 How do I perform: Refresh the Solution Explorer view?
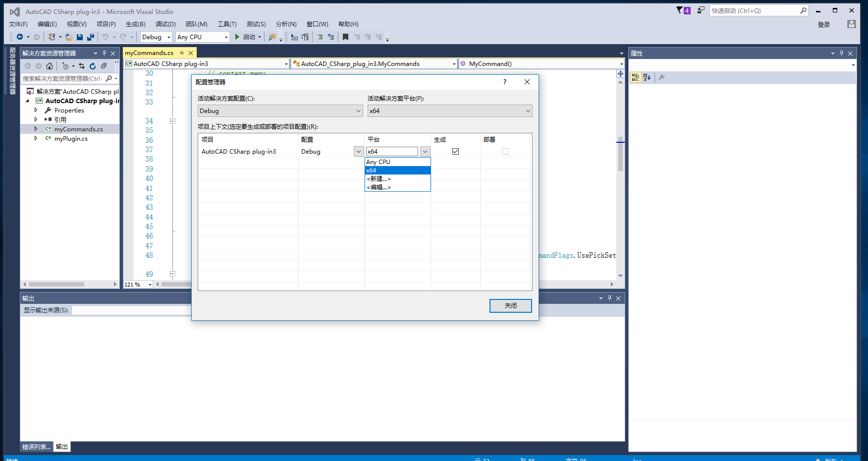click(93, 66)
